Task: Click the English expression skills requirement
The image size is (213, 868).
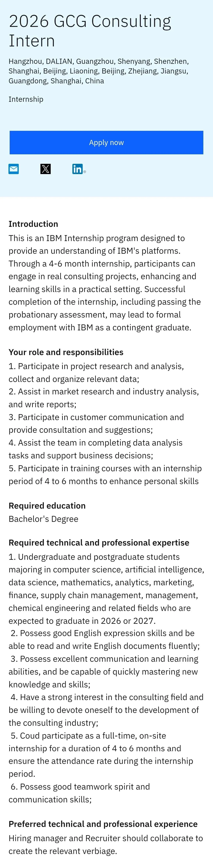Action: pyautogui.click(x=104, y=640)
